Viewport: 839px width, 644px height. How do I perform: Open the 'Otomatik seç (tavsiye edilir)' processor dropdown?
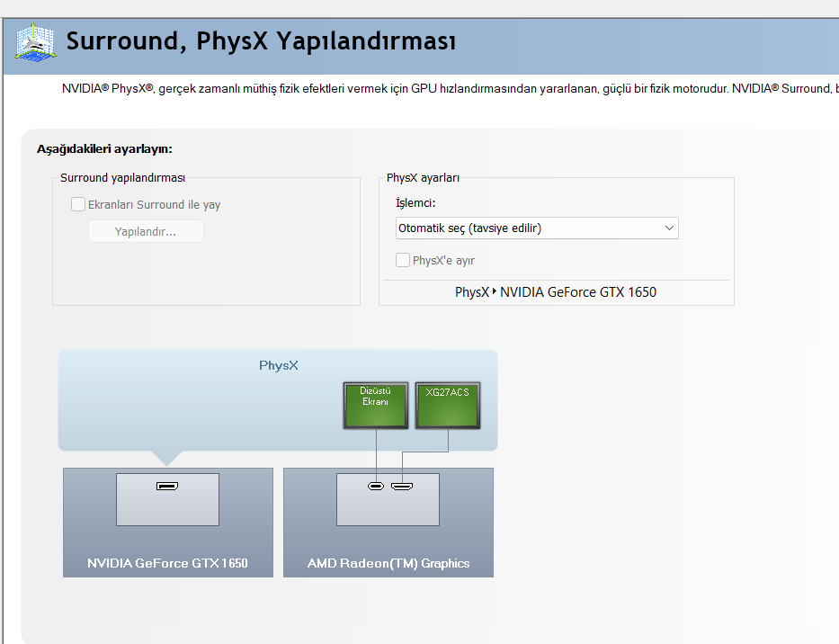(x=537, y=228)
